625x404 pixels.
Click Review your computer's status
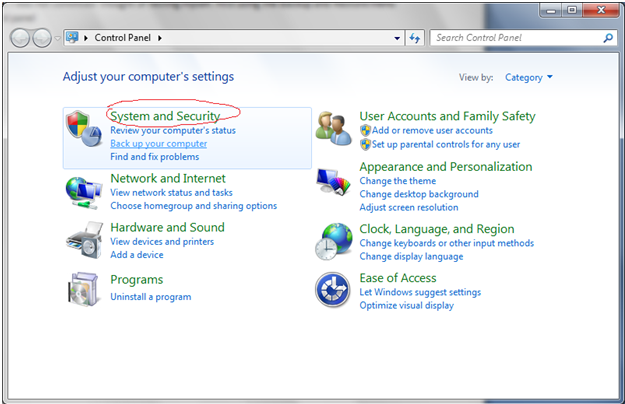tap(173, 131)
